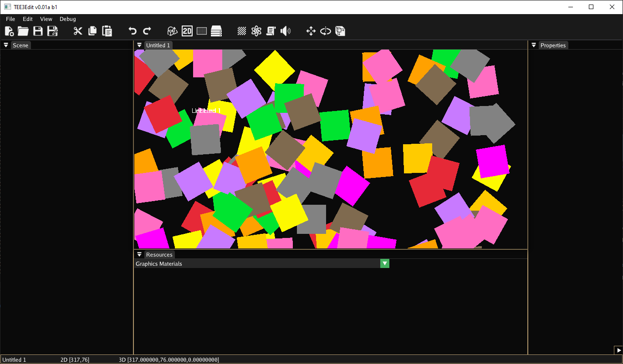Click the arrow button at bottom right
Viewport: 623px width, 364px height.
pos(619,350)
